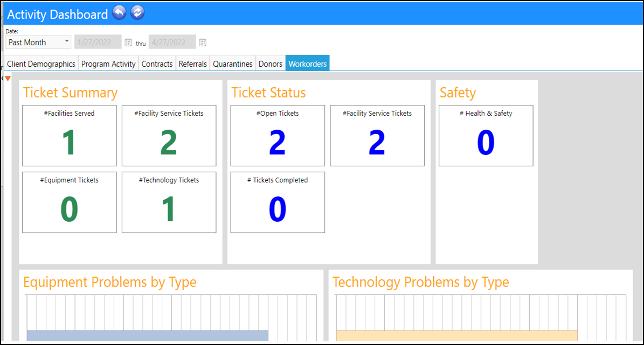This screenshot has height=345, width=644.
Task: Click the orange collapse triangle
Action: pos(8,79)
